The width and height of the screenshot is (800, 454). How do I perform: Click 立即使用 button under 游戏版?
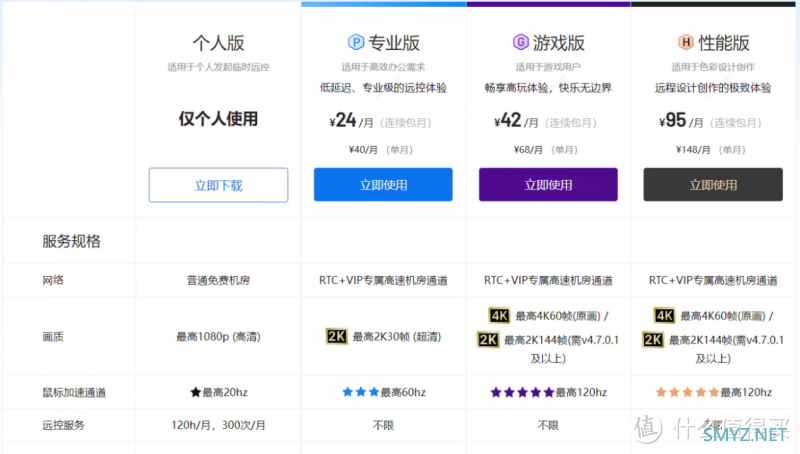click(548, 184)
